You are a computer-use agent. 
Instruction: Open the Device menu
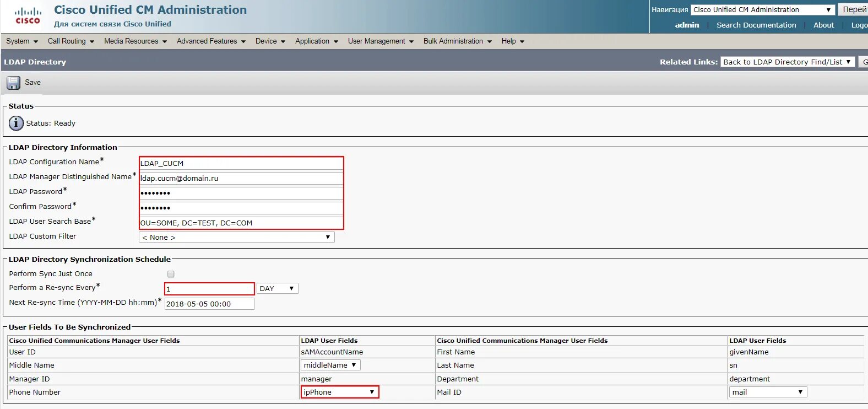click(x=270, y=41)
